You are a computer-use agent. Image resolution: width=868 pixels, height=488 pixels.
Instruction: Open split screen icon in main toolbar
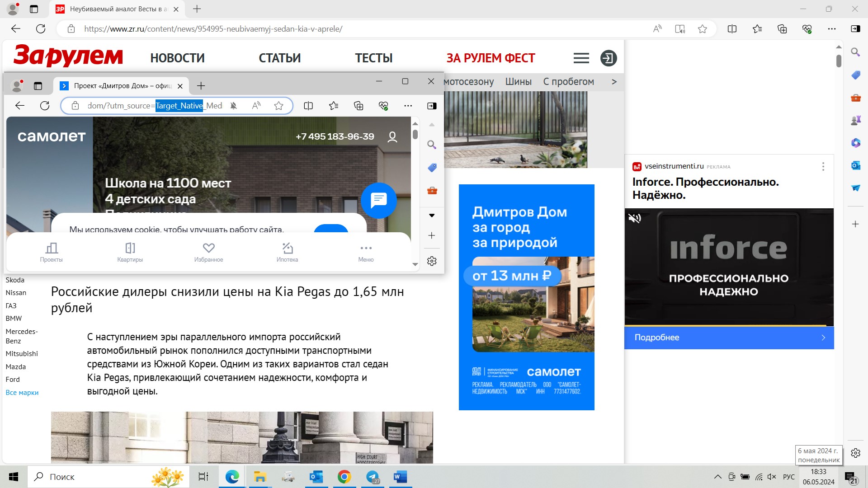click(732, 29)
